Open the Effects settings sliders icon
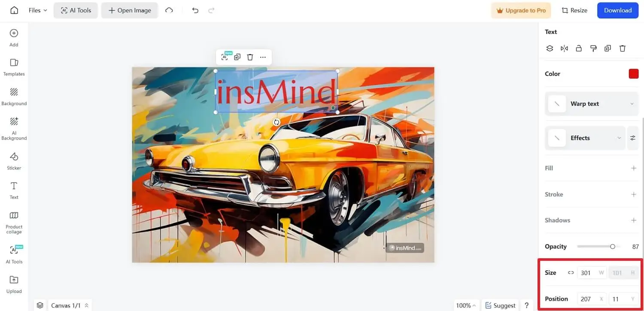This screenshot has height=311, width=644. (x=633, y=138)
